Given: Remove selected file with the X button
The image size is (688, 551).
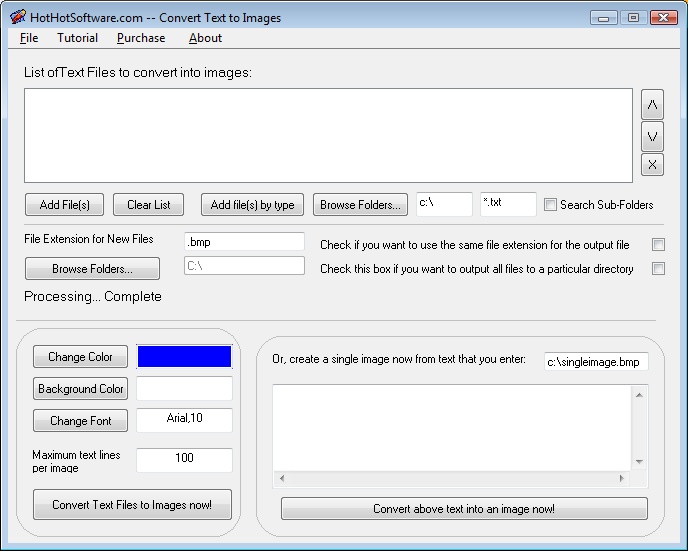Looking at the screenshot, I should (x=652, y=165).
